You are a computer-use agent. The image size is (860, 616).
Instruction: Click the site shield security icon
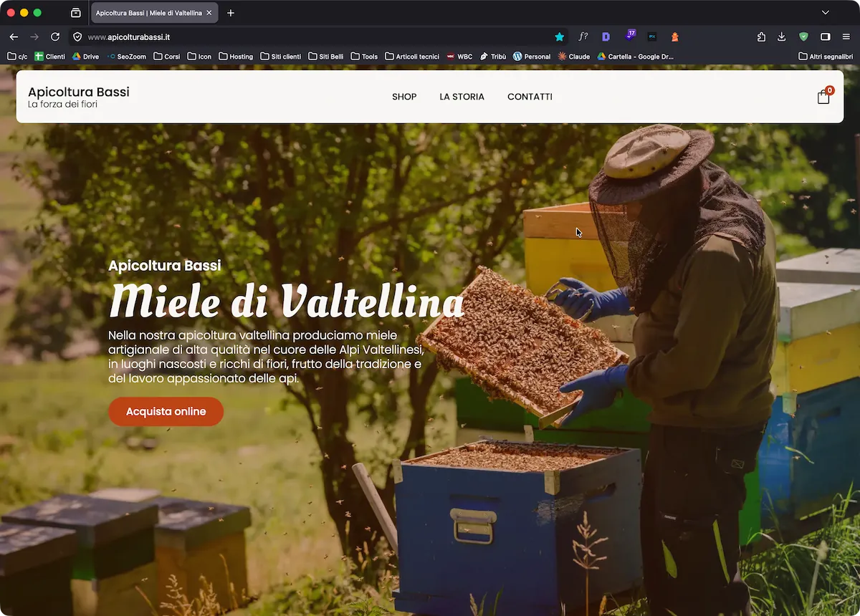click(78, 37)
